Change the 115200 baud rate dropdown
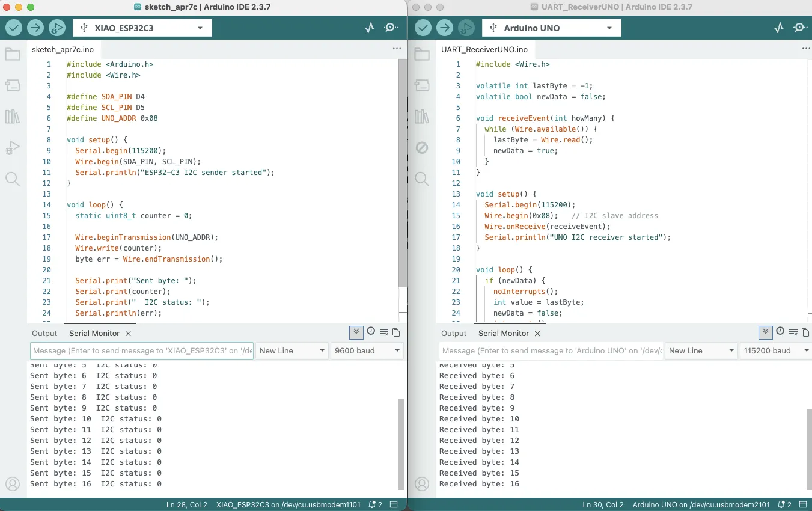 pos(776,350)
